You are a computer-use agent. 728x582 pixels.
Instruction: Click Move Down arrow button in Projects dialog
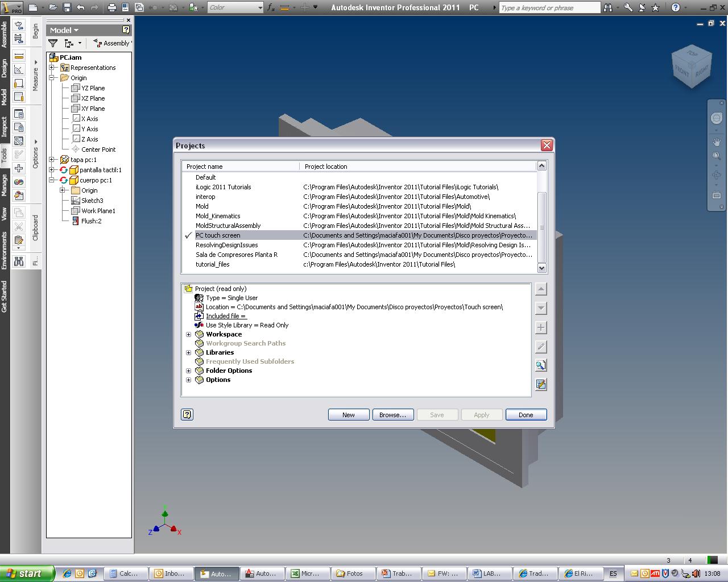pyautogui.click(x=541, y=308)
